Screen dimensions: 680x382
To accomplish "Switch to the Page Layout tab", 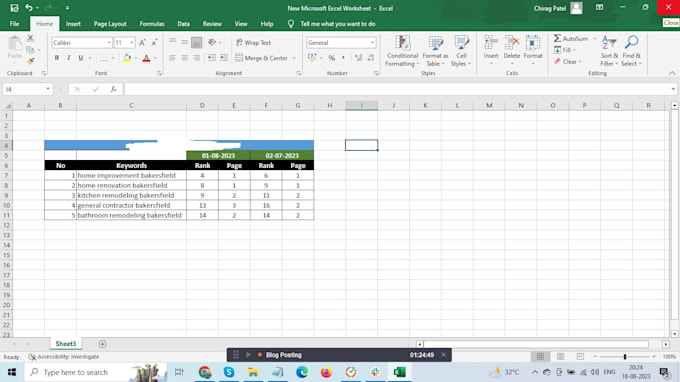I will (x=110, y=24).
